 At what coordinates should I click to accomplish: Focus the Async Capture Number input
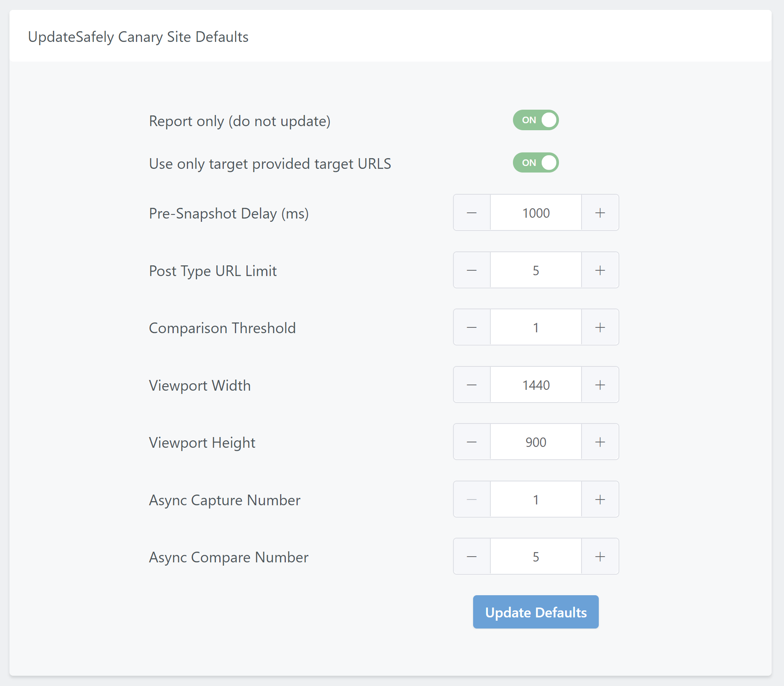[536, 500]
